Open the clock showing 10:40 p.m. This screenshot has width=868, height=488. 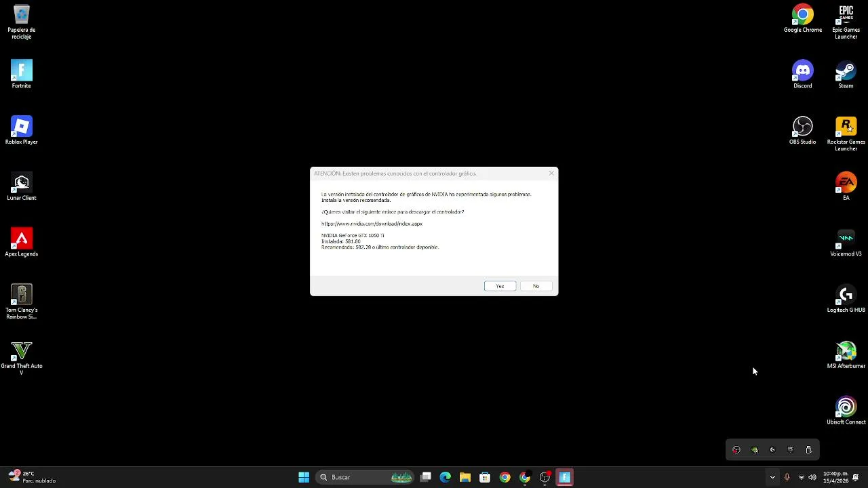click(834, 477)
